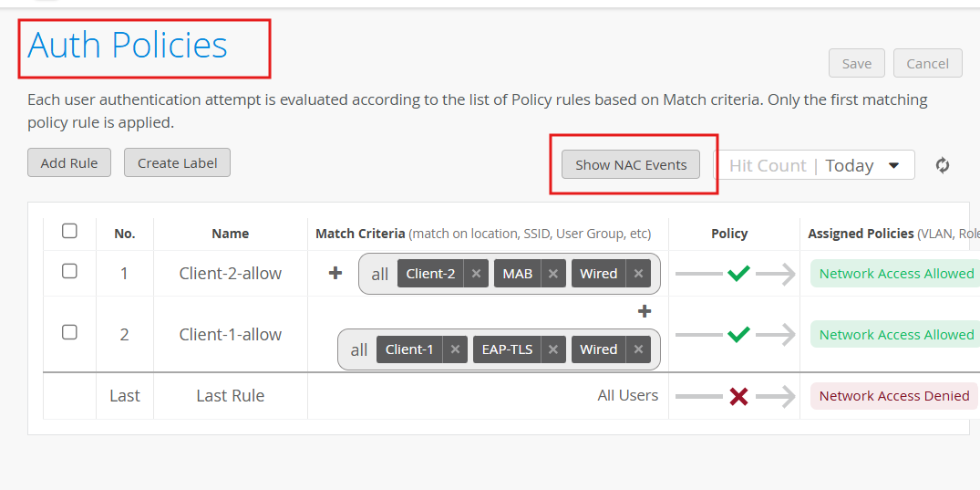Open the Hit Count Today dropdown

click(893, 165)
